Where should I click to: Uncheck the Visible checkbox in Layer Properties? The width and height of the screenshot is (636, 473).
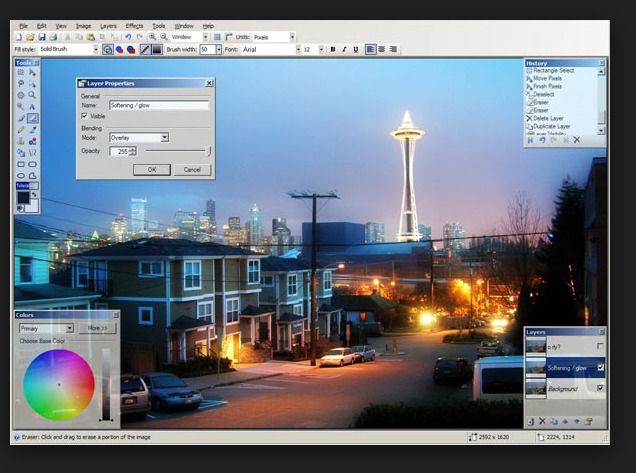pyautogui.click(x=84, y=116)
